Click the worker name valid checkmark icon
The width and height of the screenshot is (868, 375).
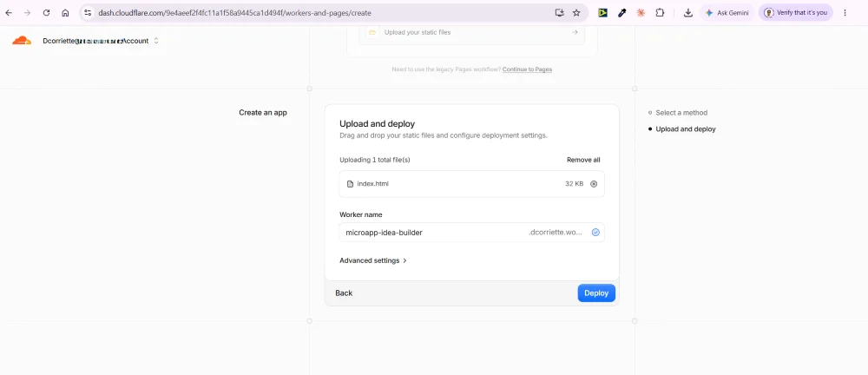pyautogui.click(x=595, y=233)
